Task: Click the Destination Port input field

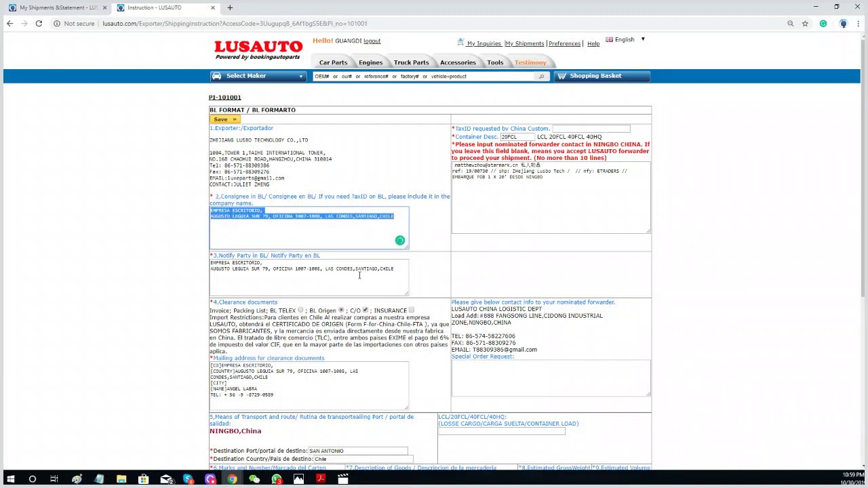Action: pyautogui.click(x=358, y=451)
